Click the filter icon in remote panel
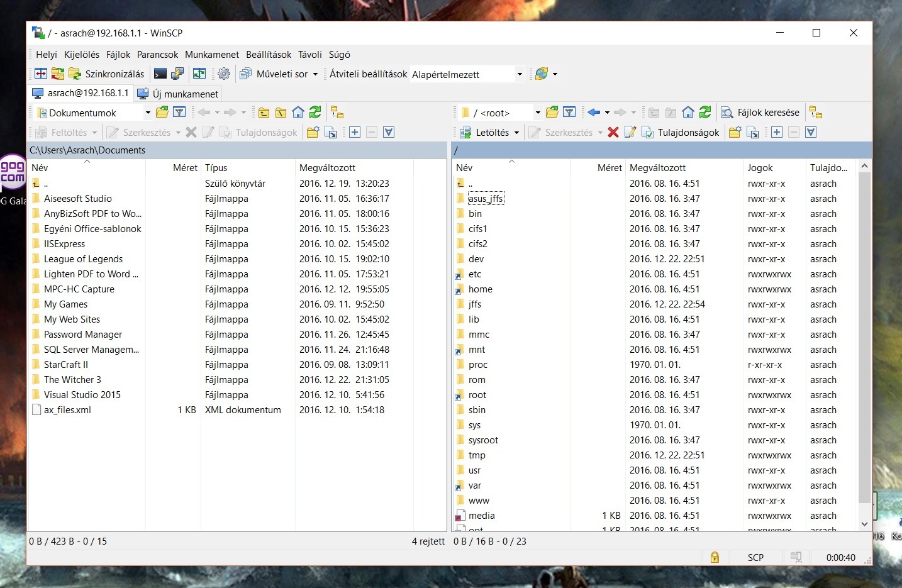 [569, 112]
